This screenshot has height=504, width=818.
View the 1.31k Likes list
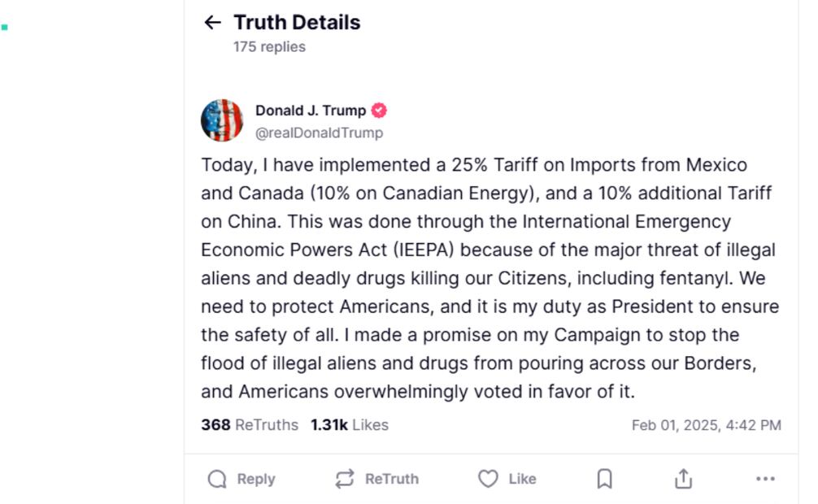tap(350, 424)
